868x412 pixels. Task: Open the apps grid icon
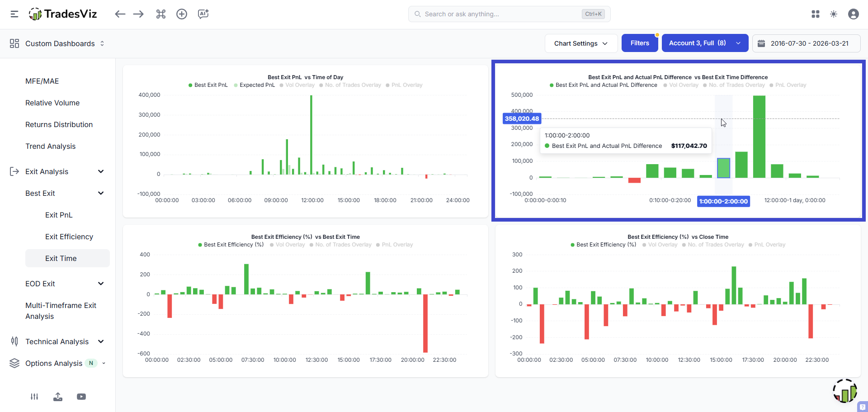816,14
